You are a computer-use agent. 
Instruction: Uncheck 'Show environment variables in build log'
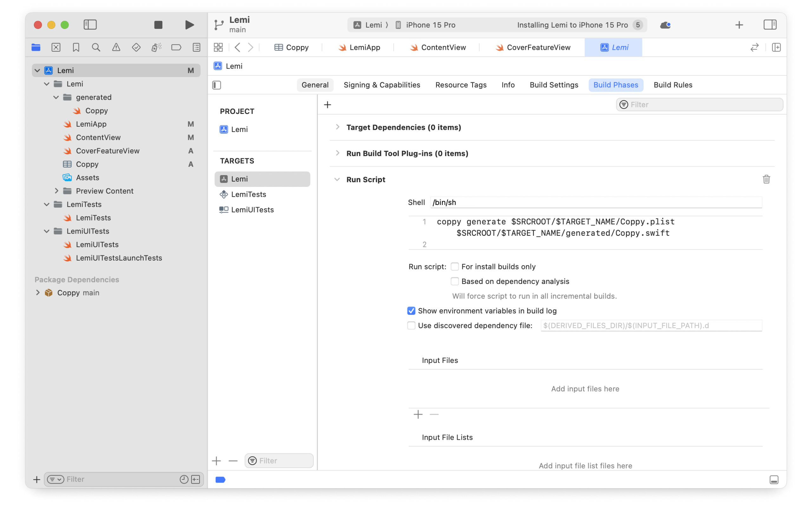[x=411, y=311]
